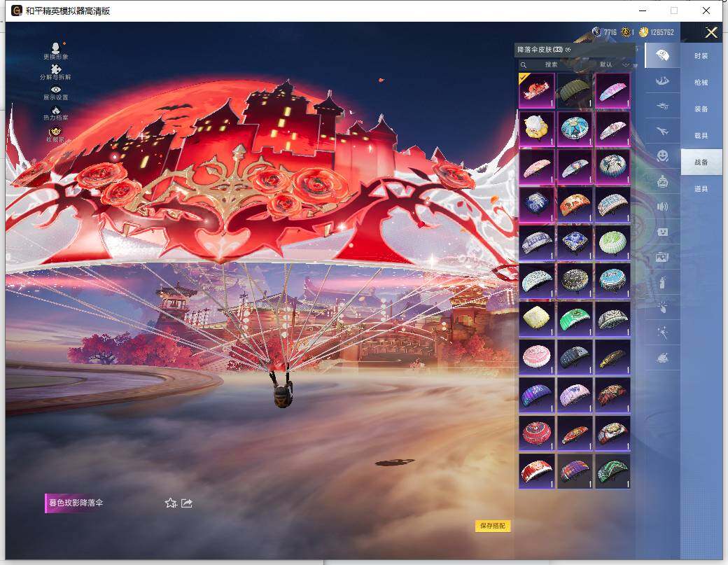Viewport: 728px width, 565px height.
Task: Open the 热力档案 flame icon
Action: click(56, 112)
